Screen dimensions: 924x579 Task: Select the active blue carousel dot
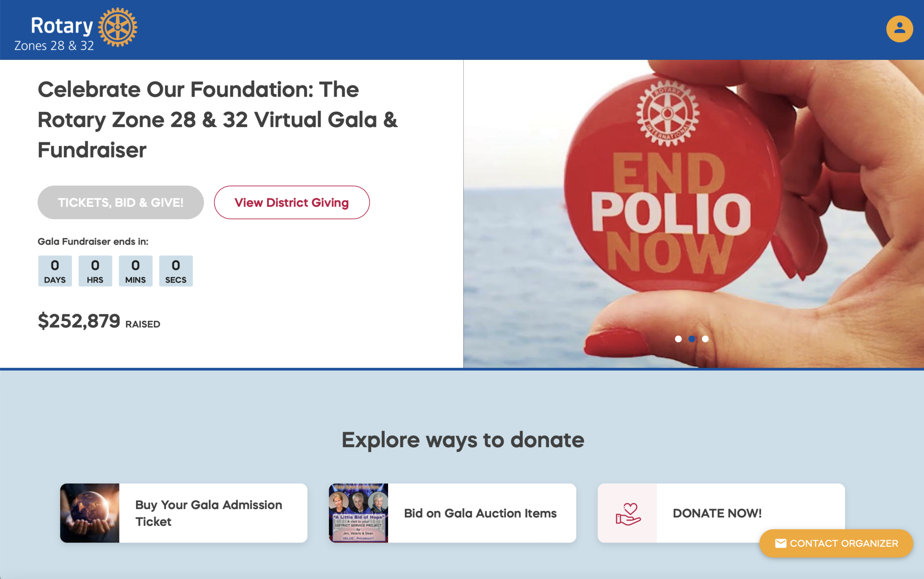pyautogui.click(x=692, y=339)
